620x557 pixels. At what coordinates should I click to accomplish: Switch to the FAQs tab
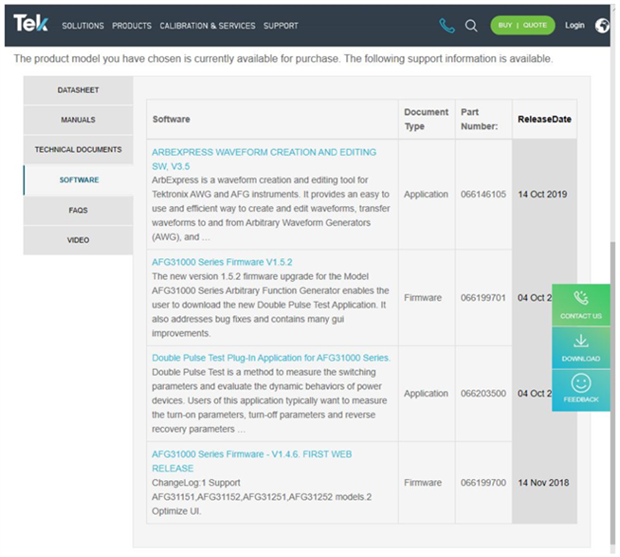click(x=78, y=210)
